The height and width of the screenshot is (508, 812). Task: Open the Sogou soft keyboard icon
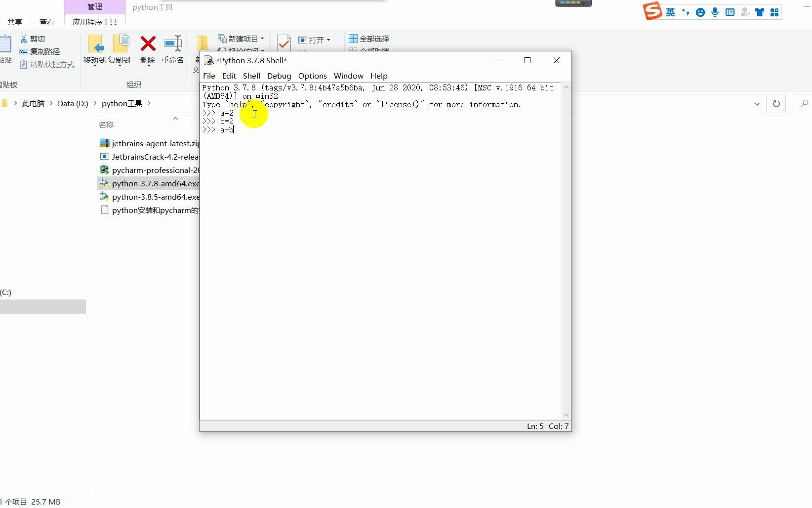click(730, 12)
